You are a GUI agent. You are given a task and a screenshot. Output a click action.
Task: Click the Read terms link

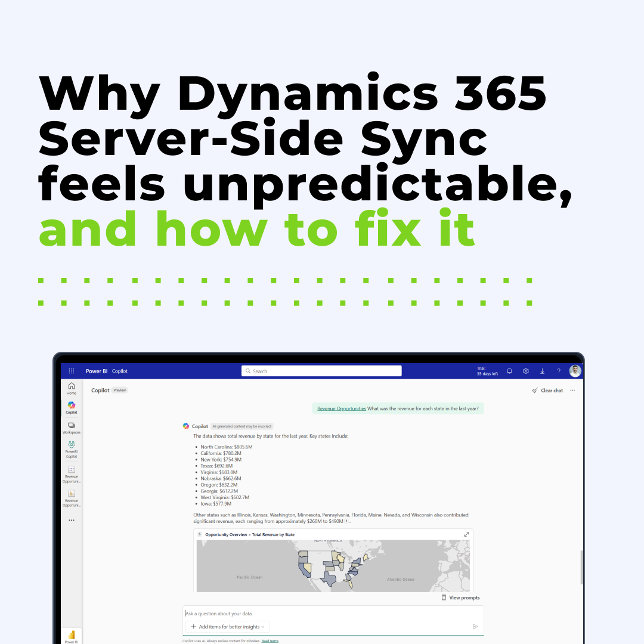(270, 641)
